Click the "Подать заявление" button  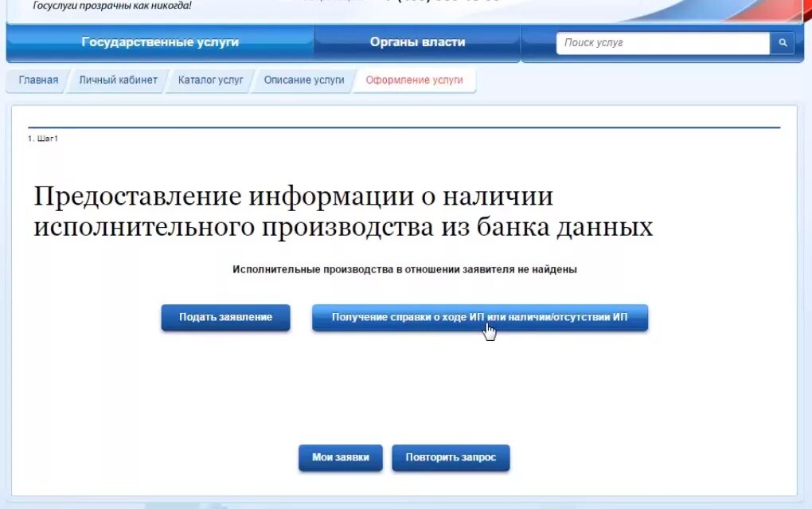pyautogui.click(x=225, y=317)
